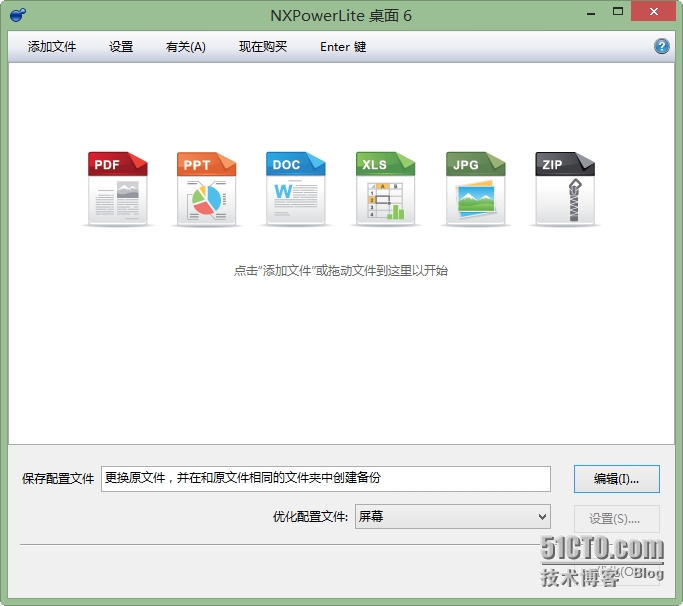683x606 pixels.
Task: Click the 优化配置文件: label
Action: (x=310, y=517)
